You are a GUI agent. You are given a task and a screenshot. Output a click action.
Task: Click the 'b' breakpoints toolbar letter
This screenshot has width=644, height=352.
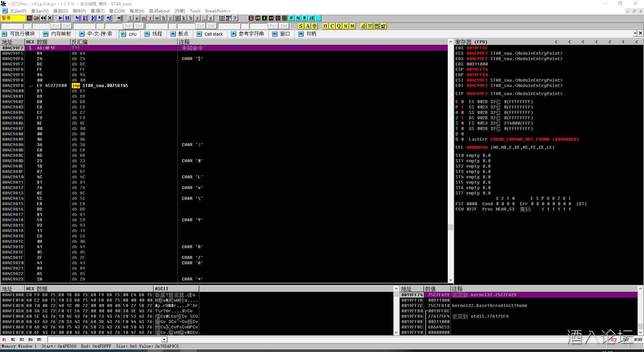click(191, 18)
